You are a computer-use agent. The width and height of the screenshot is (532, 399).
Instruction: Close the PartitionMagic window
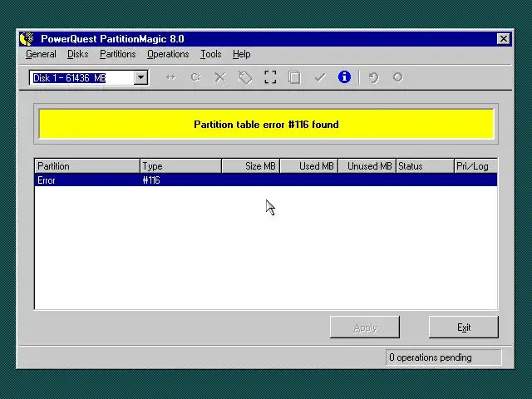(504, 39)
